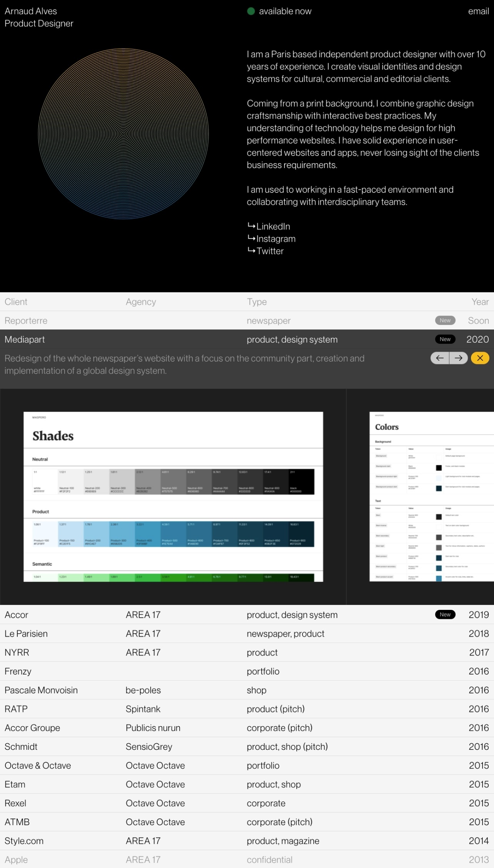Image resolution: width=494 pixels, height=868 pixels.
Task: Click the New badge on Reporterre row
Action: point(445,320)
